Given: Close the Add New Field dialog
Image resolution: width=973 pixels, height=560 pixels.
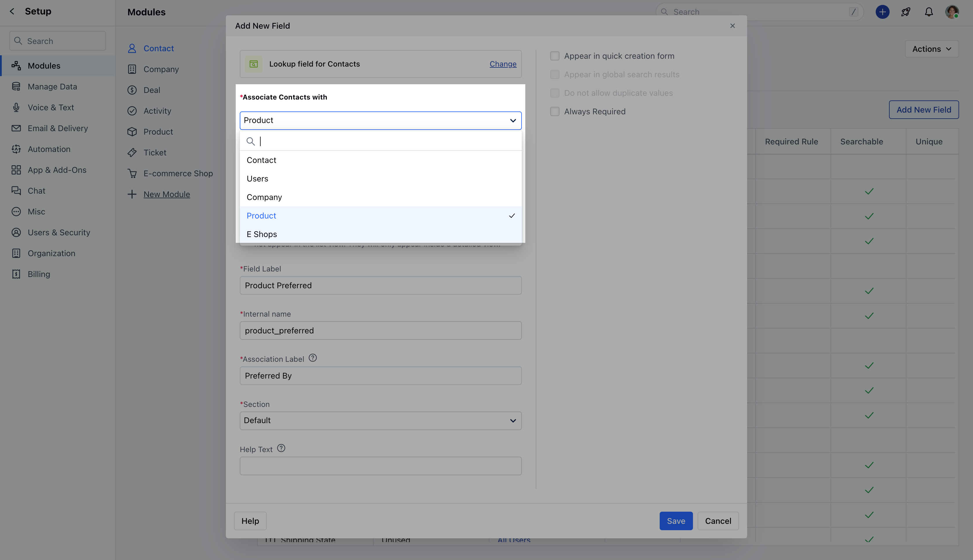Looking at the screenshot, I should coord(733,26).
